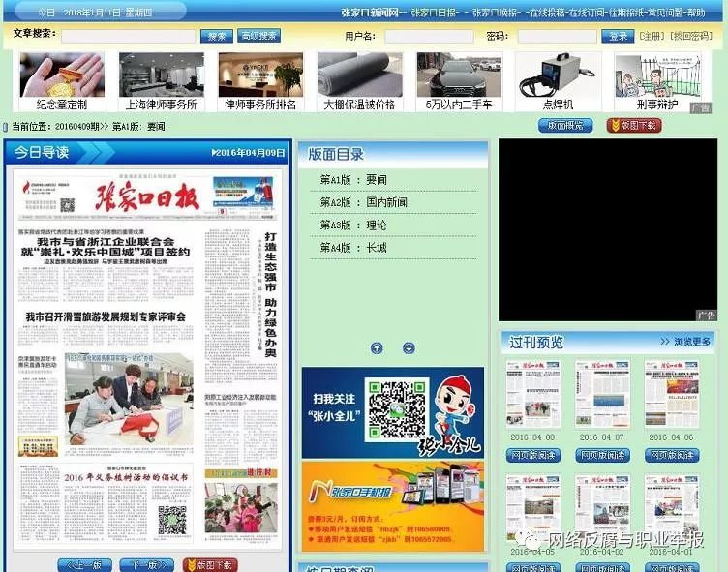Focus the 用户名 input field
Screen dimensions: 728x572
pyautogui.click(x=429, y=36)
